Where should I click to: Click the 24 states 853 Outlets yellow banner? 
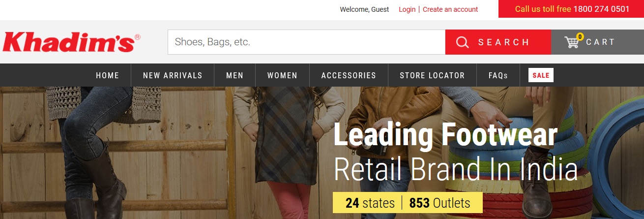click(408, 203)
